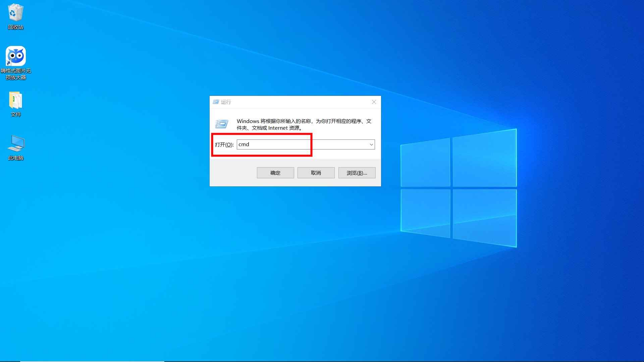Click the 文件 label under folder icon

pos(16,114)
